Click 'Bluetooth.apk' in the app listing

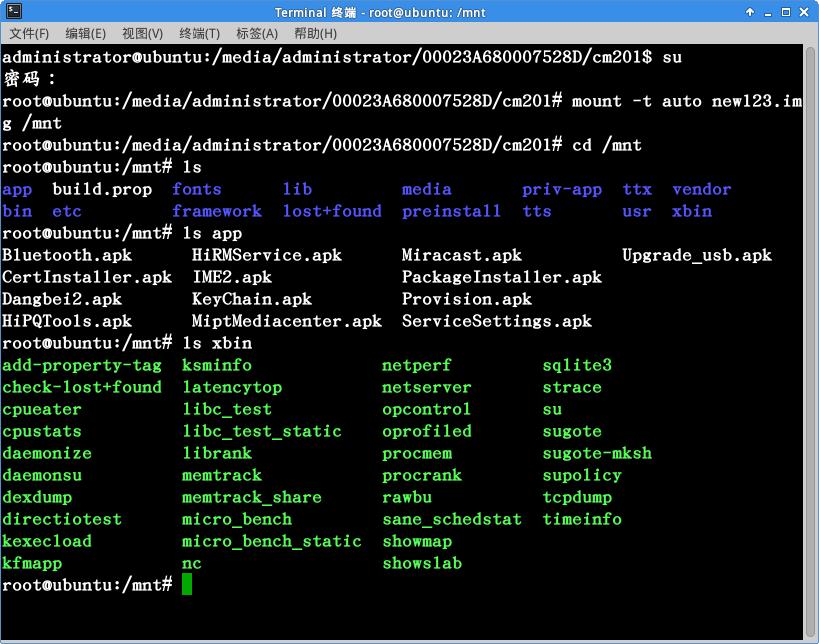click(x=67, y=255)
